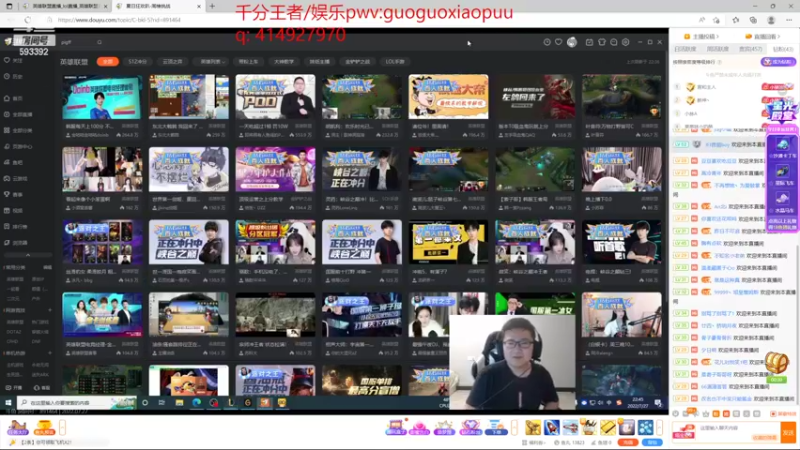Open the Doinb stream thumbnail
800x450 pixels.
click(x=102, y=97)
